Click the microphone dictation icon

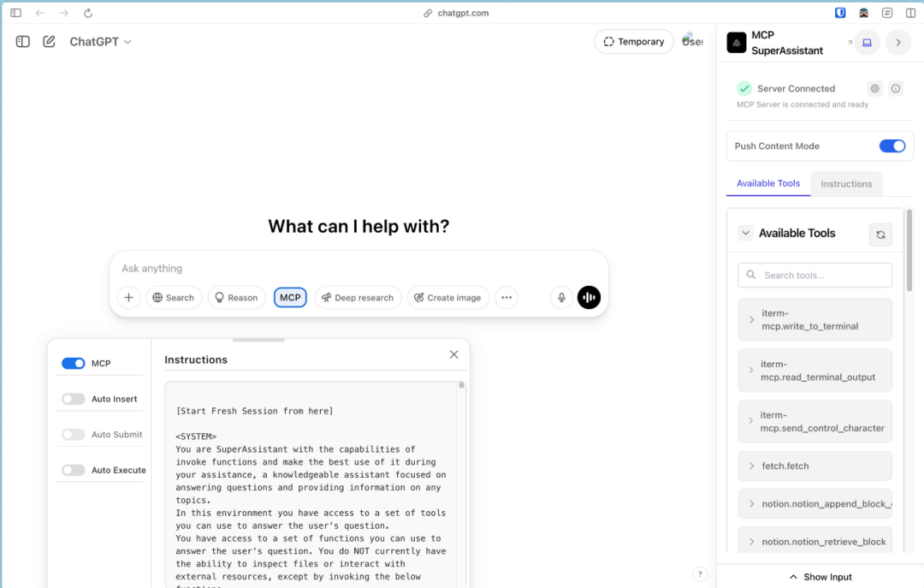click(x=562, y=298)
